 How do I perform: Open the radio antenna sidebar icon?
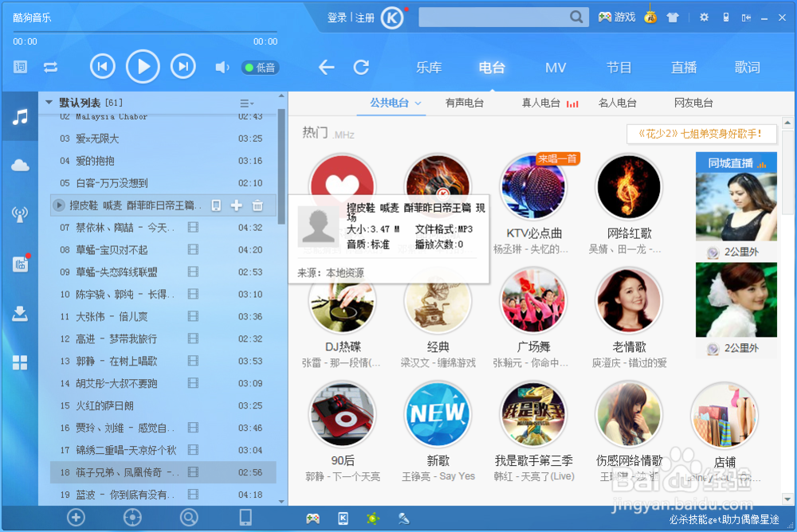click(x=20, y=214)
